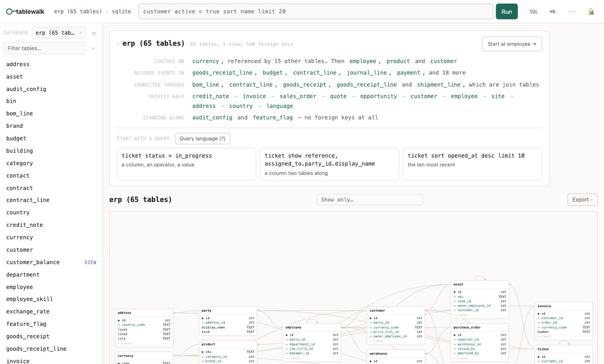The image size is (604, 364).
Task: Select brand table in sidebar
Action: click(x=51, y=126)
